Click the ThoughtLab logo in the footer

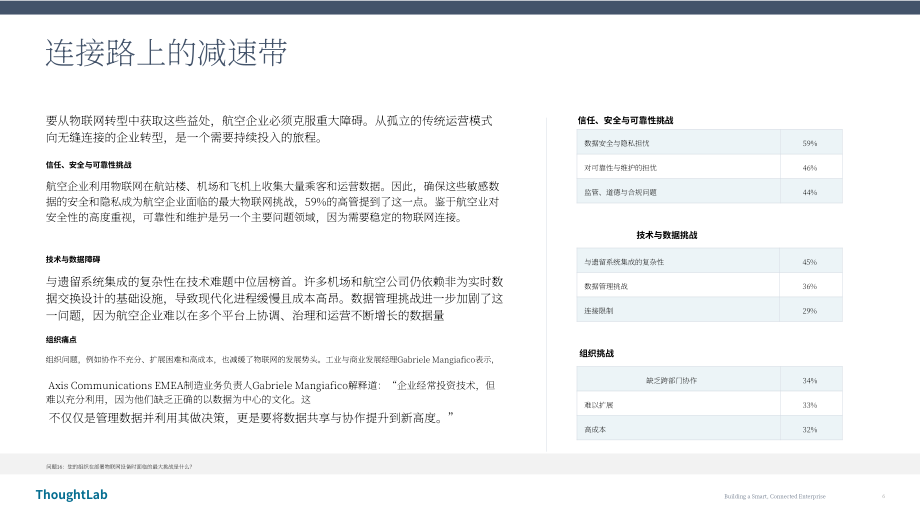click(72, 495)
